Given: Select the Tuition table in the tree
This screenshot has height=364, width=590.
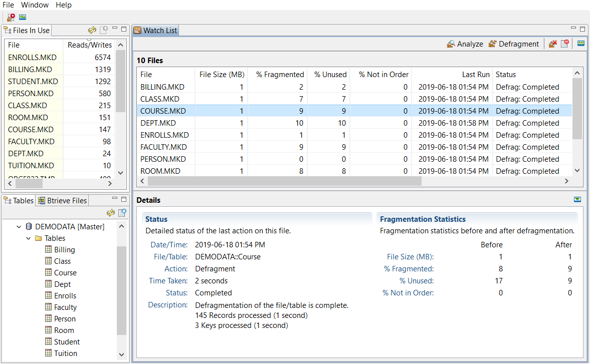Looking at the screenshot, I should pos(66,353).
